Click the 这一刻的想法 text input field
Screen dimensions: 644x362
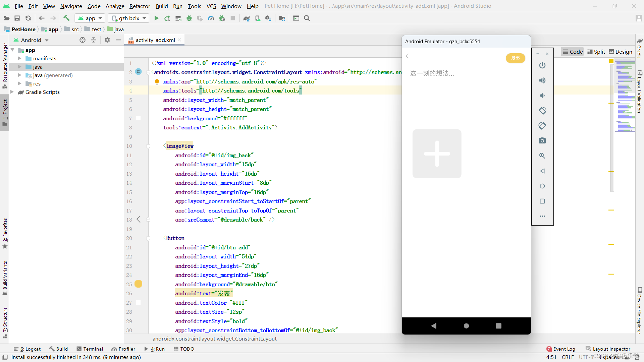(x=432, y=73)
